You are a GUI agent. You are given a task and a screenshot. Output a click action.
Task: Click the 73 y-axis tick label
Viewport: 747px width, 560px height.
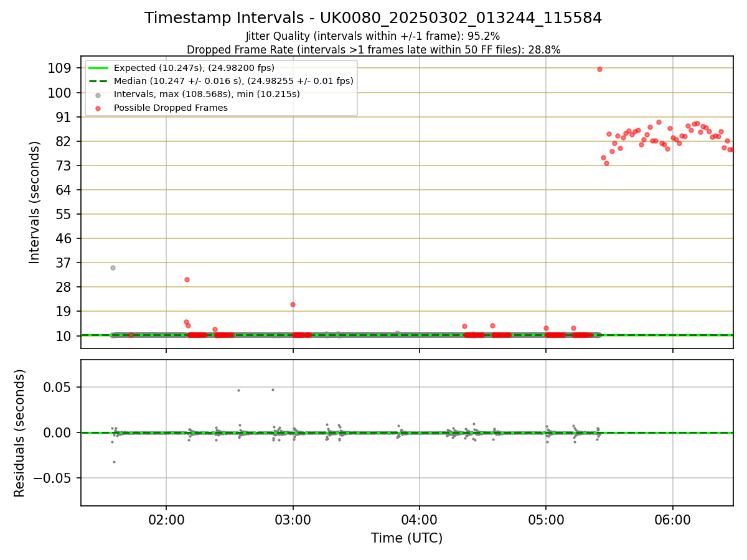65,166
